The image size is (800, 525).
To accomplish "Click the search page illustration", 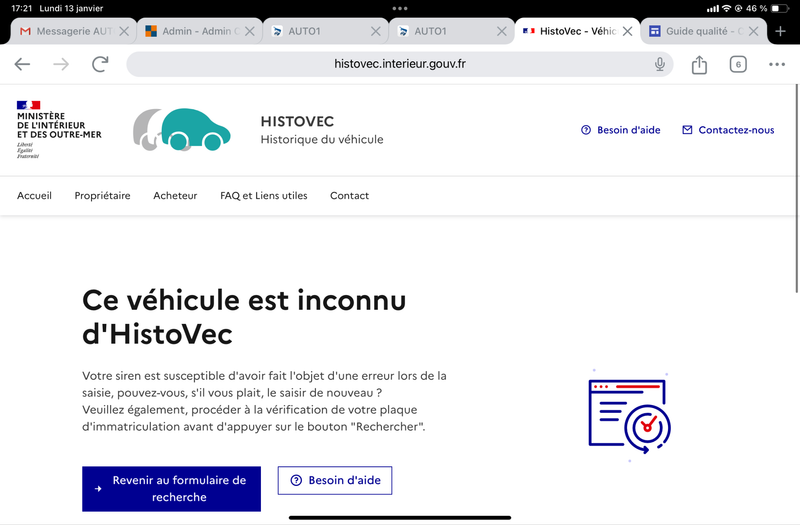I will (630, 415).
